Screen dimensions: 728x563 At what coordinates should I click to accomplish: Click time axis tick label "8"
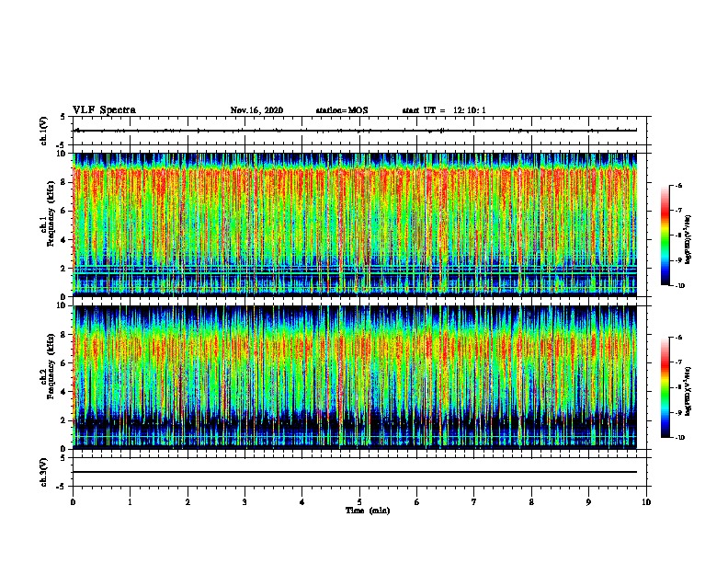531,502
